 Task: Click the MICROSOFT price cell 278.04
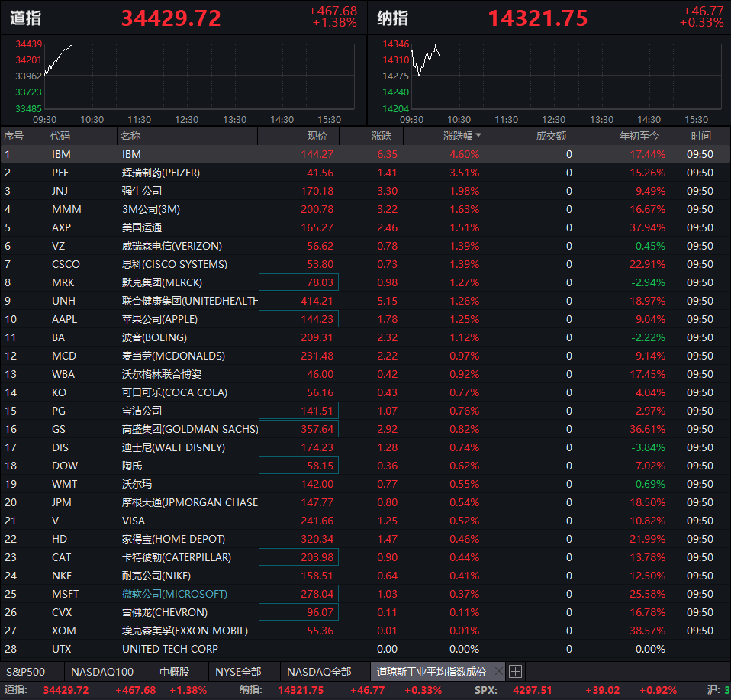click(x=298, y=594)
